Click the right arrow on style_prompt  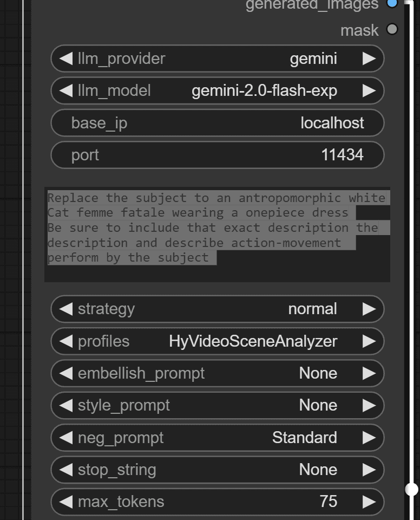(370, 405)
